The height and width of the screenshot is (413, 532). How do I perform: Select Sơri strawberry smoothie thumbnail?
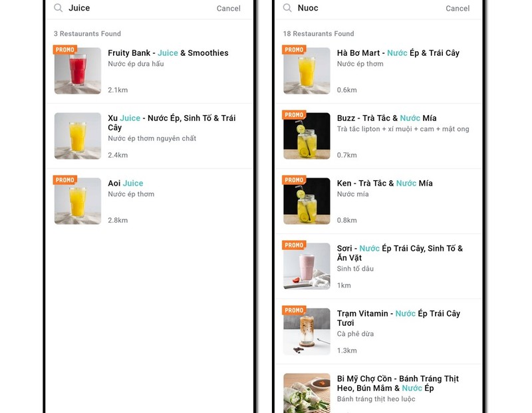click(307, 266)
